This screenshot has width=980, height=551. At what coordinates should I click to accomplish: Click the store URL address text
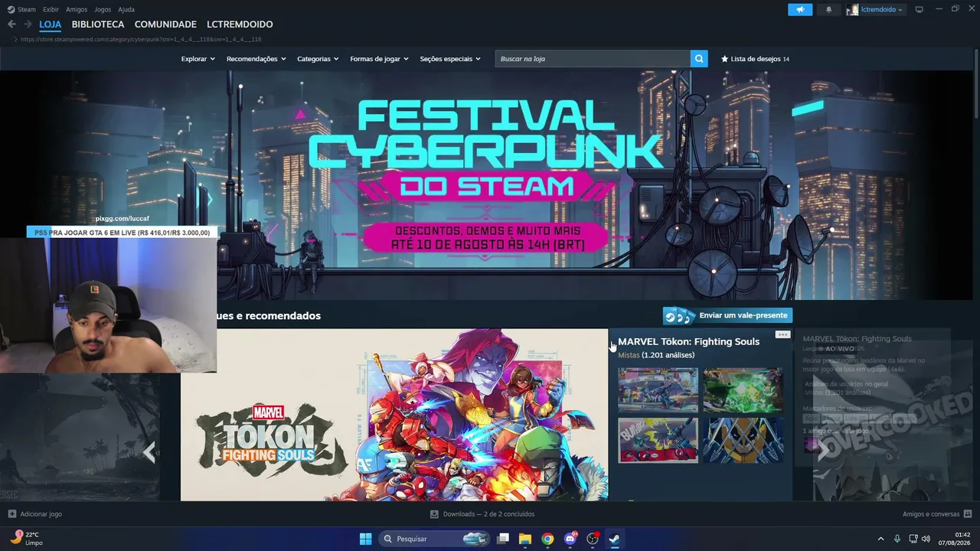[x=141, y=39]
